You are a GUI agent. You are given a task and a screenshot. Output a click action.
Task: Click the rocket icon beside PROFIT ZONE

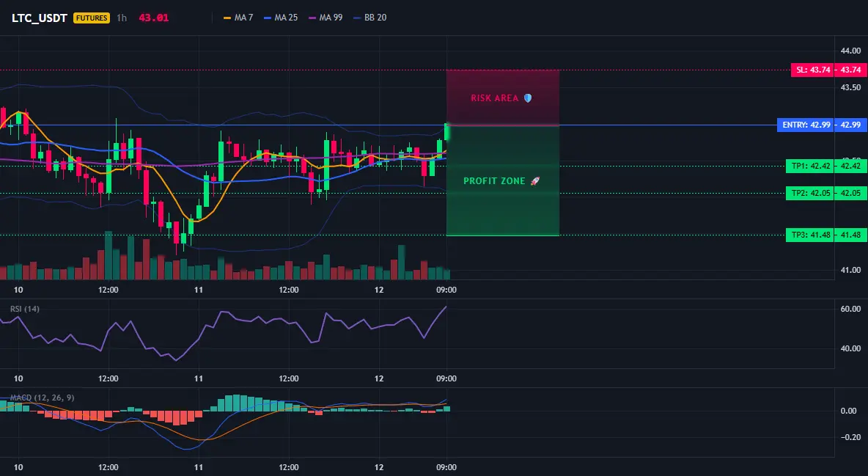pos(534,180)
